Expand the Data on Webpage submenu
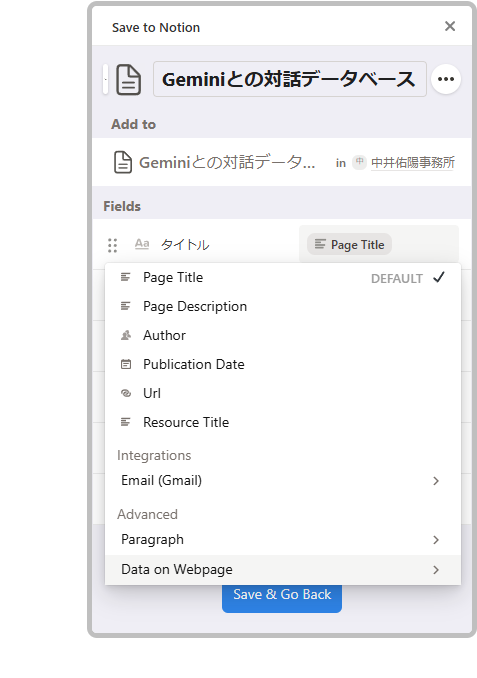The height and width of the screenshot is (678, 477). pos(283,569)
